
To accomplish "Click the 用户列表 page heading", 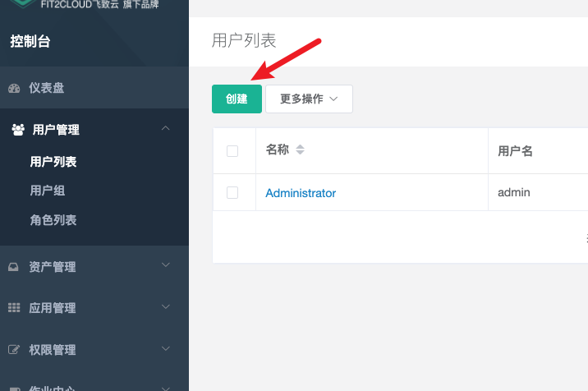I will tap(244, 40).
